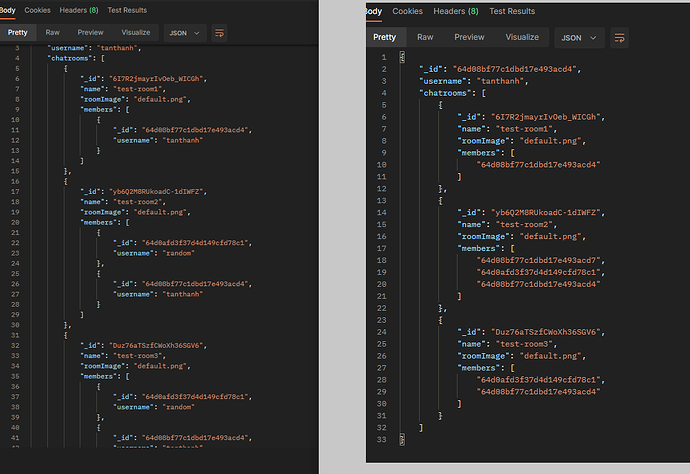
Task: Select Pretty view in left panel
Action: [17, 32]
